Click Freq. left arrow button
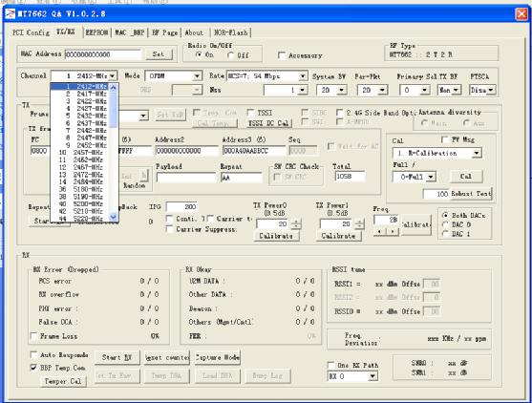 point(380,231)
